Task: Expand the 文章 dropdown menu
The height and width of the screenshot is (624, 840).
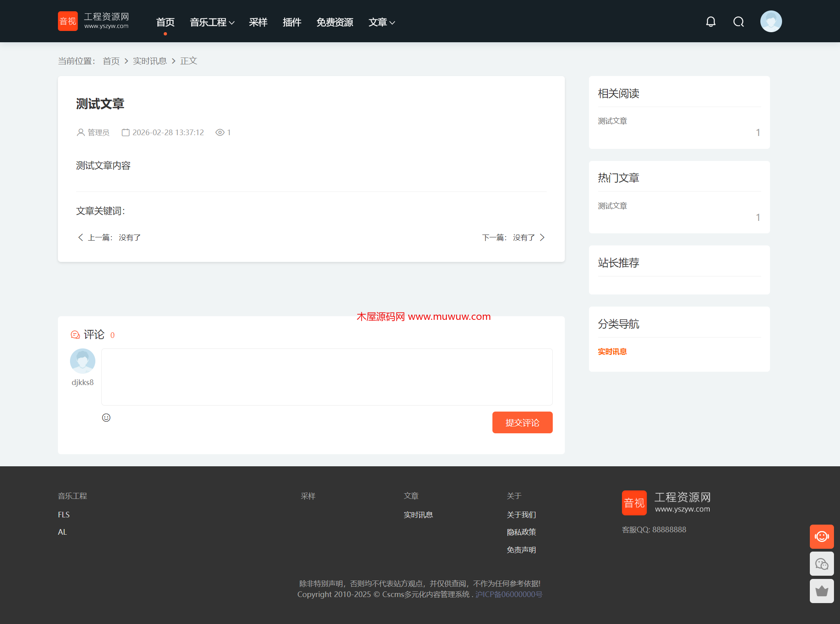Action: tap(381, 22)
